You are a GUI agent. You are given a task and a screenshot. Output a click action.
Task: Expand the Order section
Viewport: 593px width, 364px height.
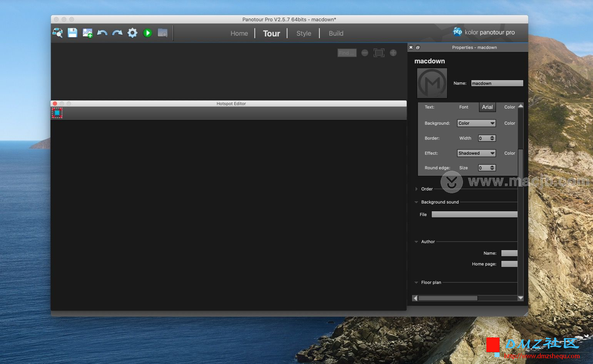coord(416,189)
